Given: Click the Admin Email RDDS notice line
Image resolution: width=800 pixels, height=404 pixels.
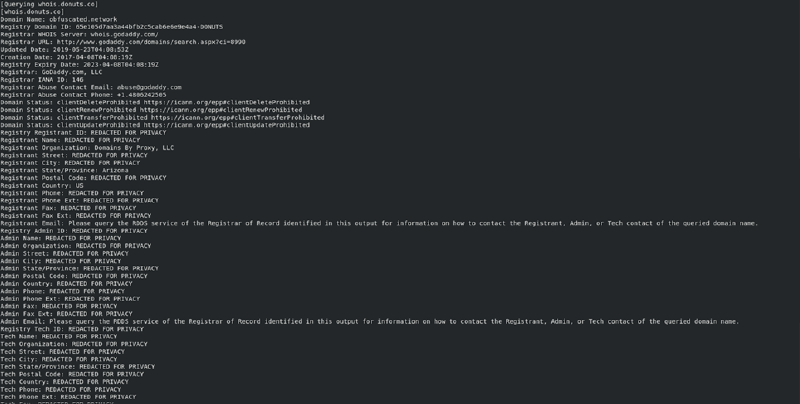Looking at the screenshot, I should click(369, 321).
